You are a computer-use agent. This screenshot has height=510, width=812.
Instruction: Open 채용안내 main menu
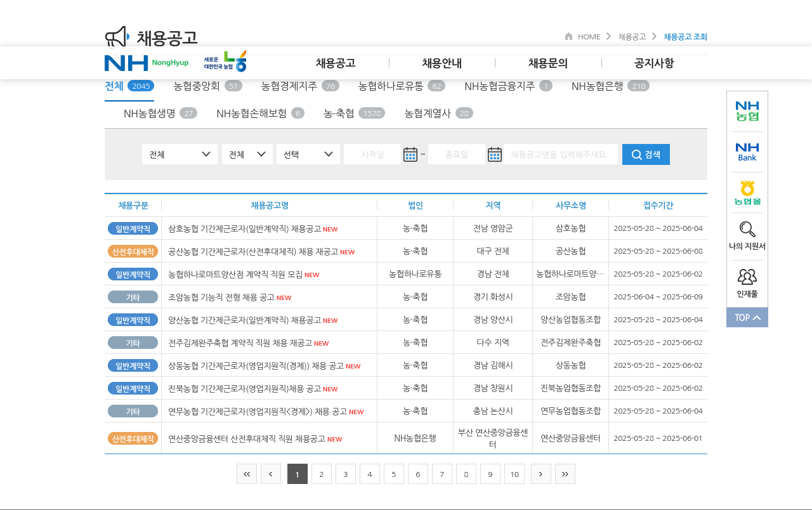442,63
